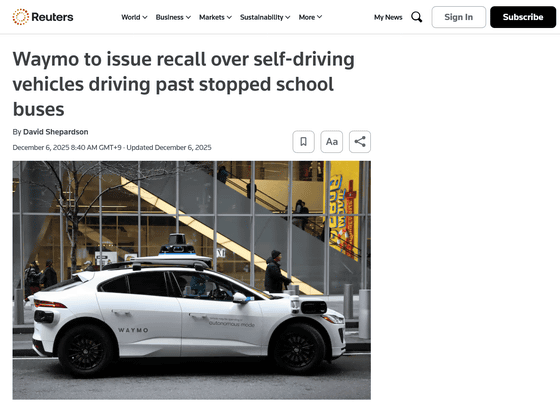The image size is (560, 403).
Task: Click the share article icon
Action: [360, 142]
